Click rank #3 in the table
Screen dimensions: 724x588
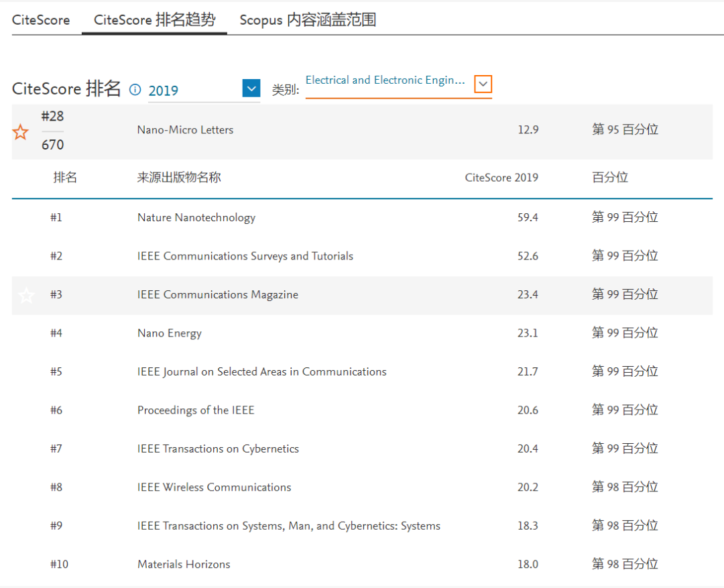click(x=56, y=295)
